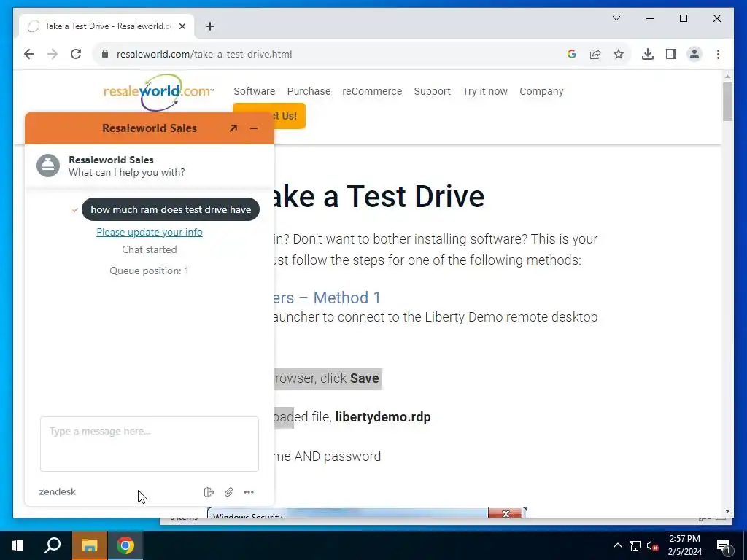Click the Type a message field
The height and width of the screenshot is (560, 747).
[150, 444]
